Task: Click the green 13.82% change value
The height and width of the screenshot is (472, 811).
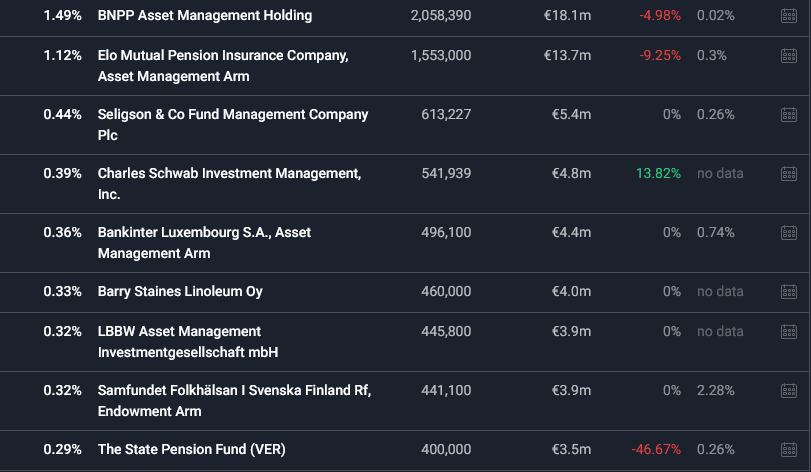Action: (x=658, y=173)
